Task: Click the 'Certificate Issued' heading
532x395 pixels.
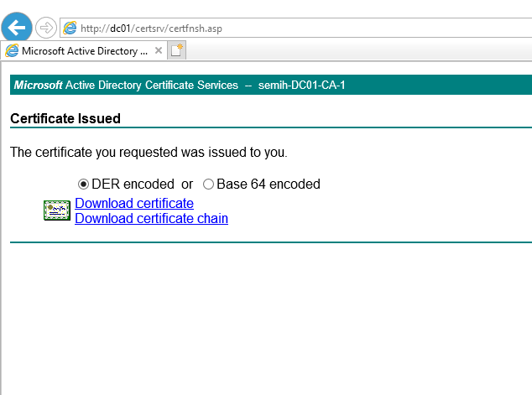Action: [65, 119]
